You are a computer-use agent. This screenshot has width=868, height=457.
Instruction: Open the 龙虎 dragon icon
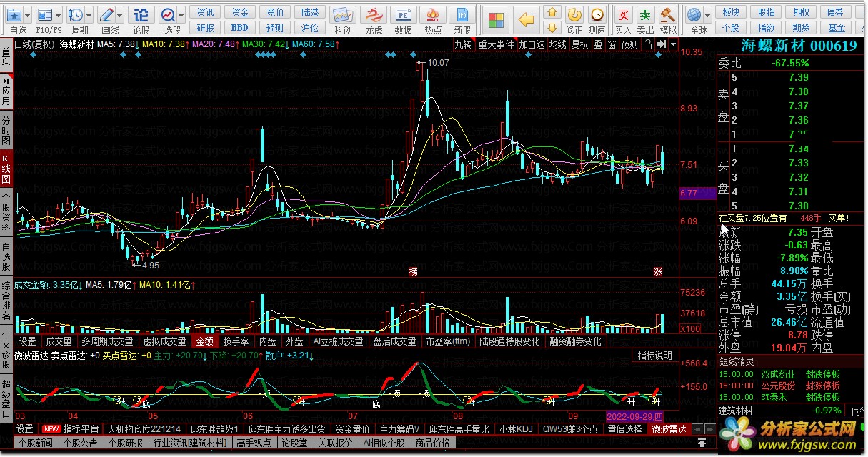click(373, 15)
